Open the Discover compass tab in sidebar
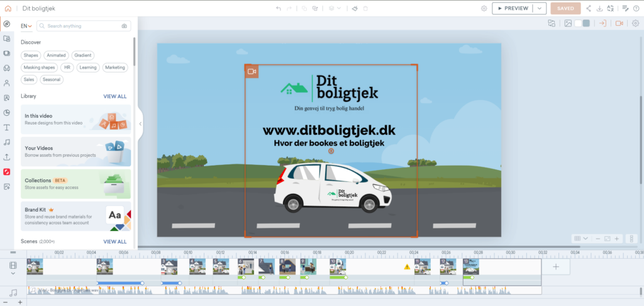Screen dimensions: 644x306 coord(6,25)
